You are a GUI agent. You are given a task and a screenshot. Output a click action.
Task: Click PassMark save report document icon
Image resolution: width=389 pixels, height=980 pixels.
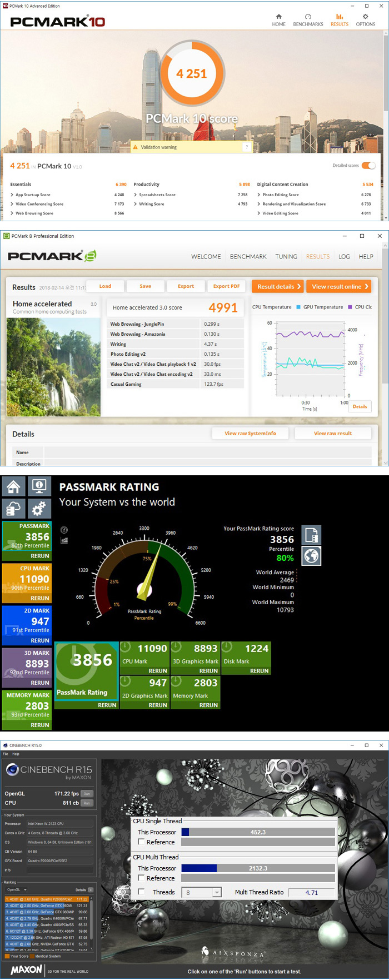pos(312,535)
